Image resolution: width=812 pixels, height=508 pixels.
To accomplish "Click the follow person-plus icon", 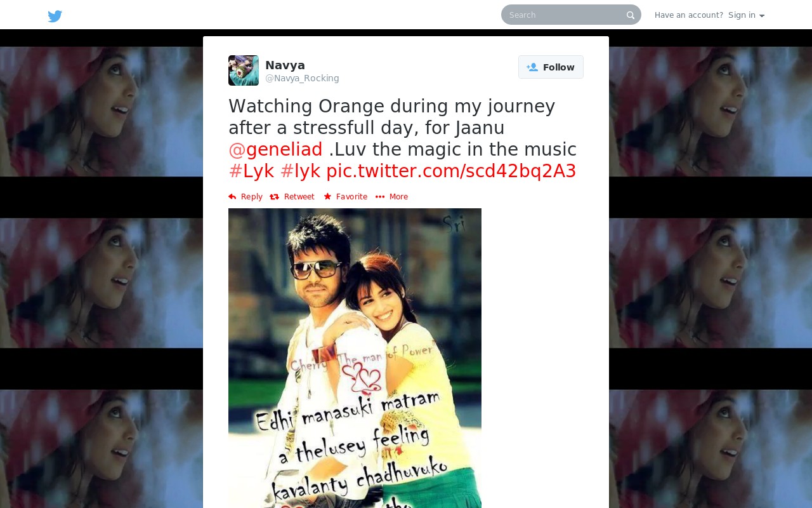I will click(x=532, y=67).
